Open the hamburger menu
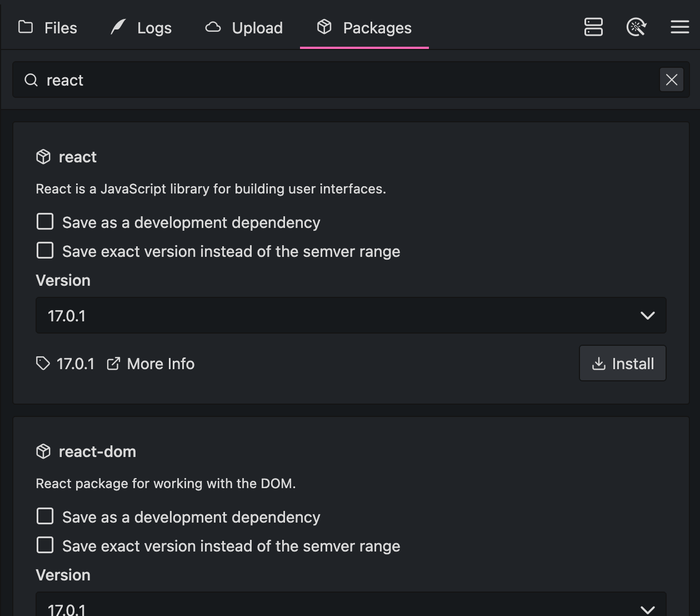This screenshot has height=616, width=700. [679, 27]
